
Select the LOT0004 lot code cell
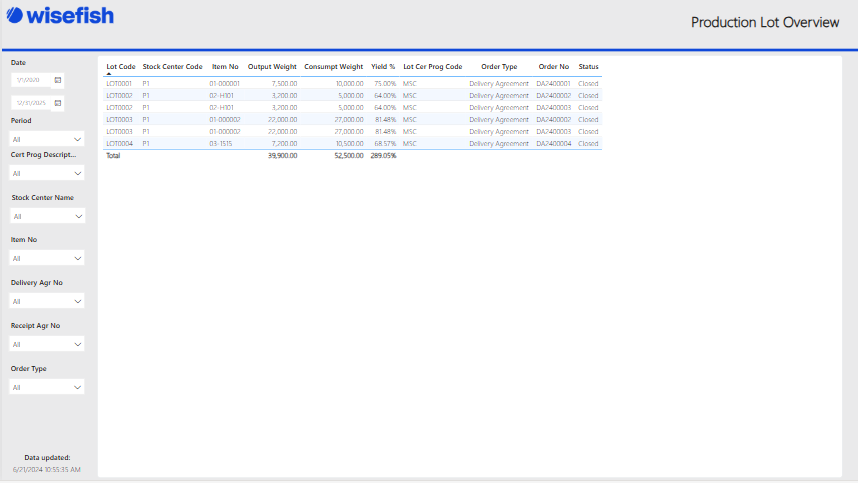click(x=119, y=143)
